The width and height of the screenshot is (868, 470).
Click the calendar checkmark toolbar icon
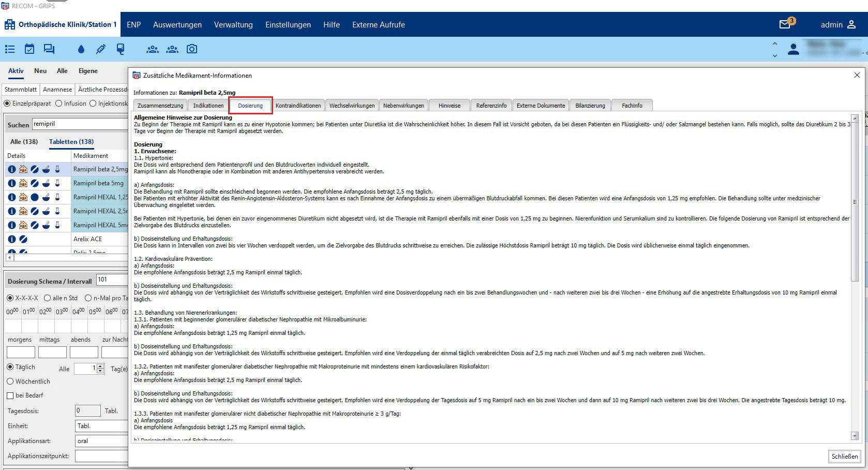point(29,49)
